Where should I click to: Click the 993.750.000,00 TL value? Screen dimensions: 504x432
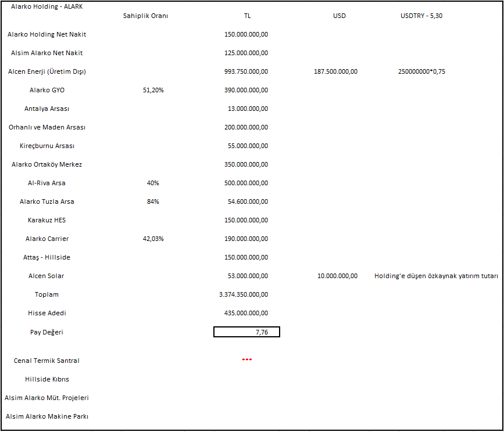(x=246, y=71)
